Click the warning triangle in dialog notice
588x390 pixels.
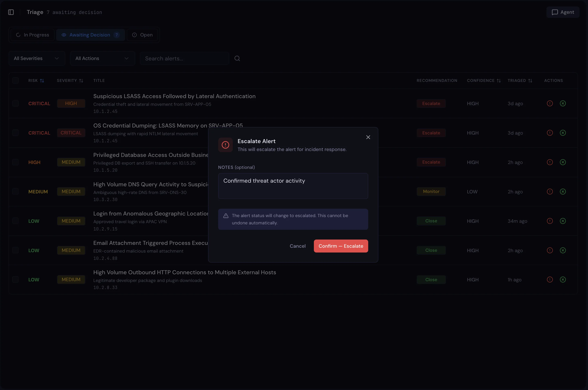(226, 216)
